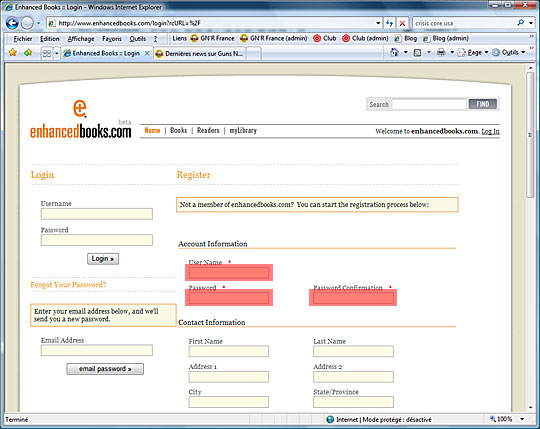This screenshot has width=540, height=429.
Task: Open the Fichier menu
Action: click(x=23, y=39)
